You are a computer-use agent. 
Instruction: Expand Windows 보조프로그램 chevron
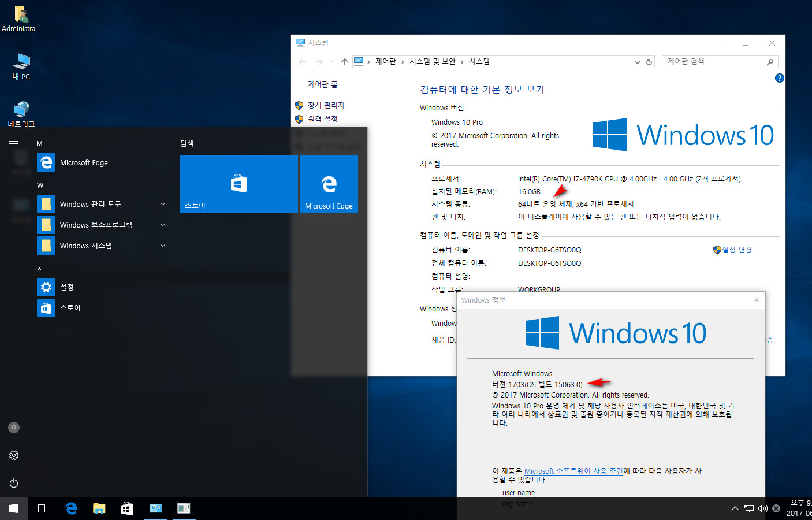(163, 225)
